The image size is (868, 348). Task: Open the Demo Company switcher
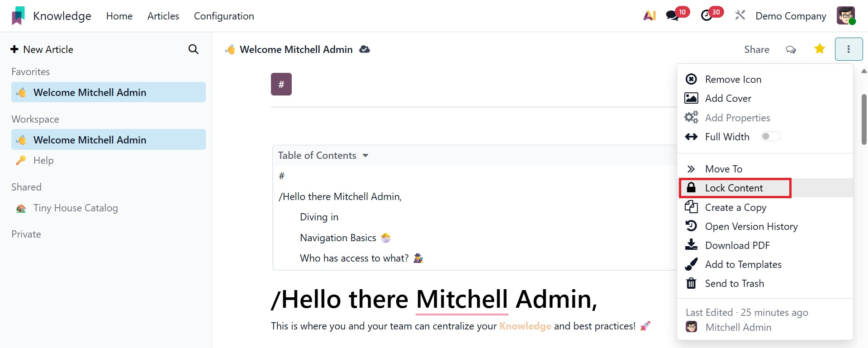click(791, 16)
